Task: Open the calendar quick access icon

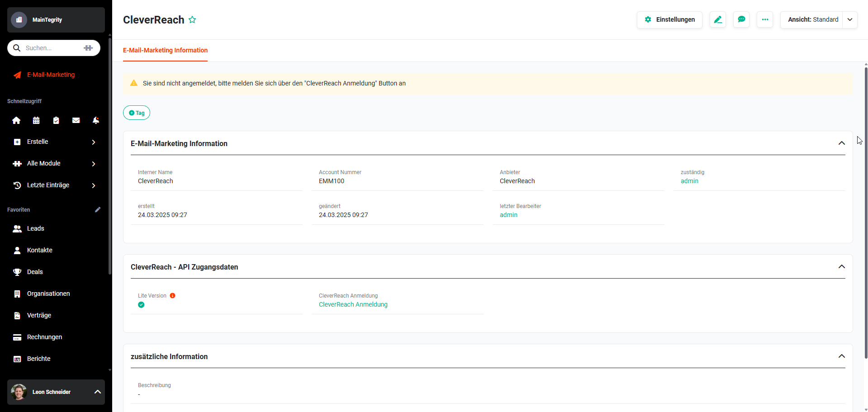Action: 36,120
